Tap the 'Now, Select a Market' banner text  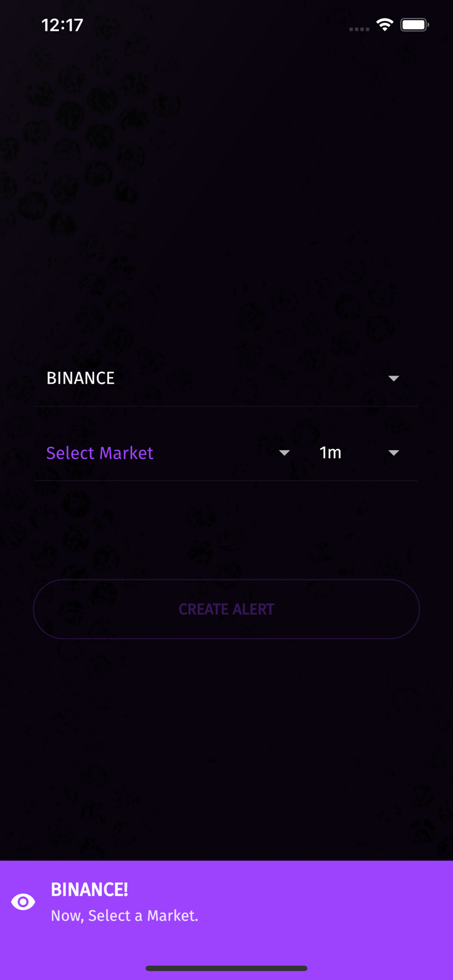pyautogui.click(x=124, y=915)
